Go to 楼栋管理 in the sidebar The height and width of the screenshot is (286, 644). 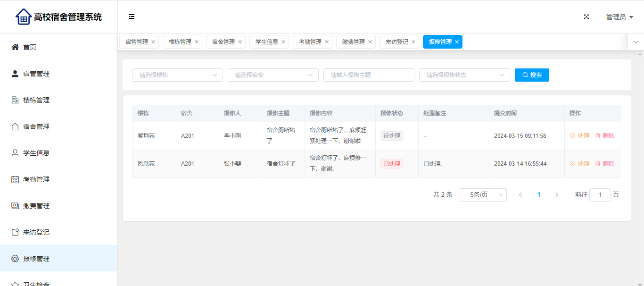click(x=36, y=100)
